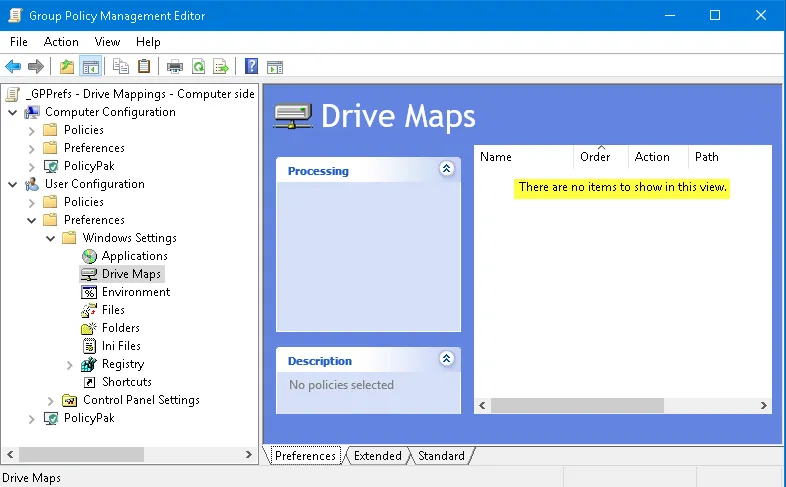Screen dimensions: 786x487
Task: Collapse the Processing panel with chevron
Action: click(446, 170)
